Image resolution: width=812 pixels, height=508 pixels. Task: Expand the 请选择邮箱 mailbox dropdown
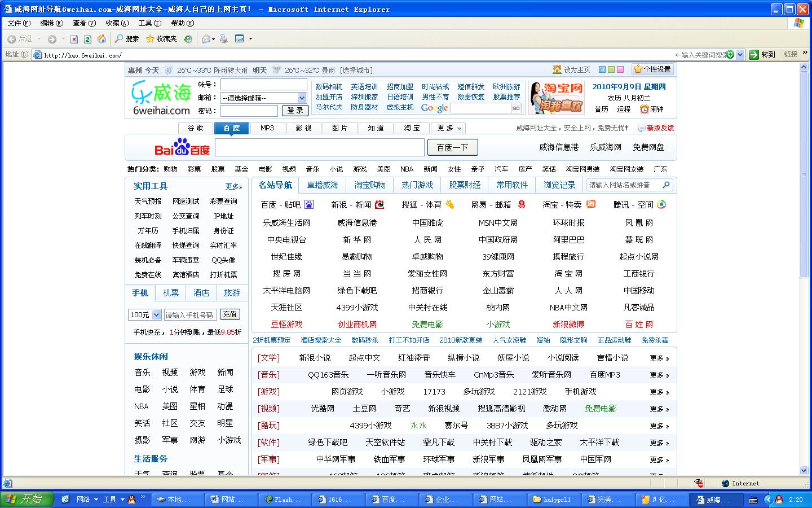click(302, 98)
